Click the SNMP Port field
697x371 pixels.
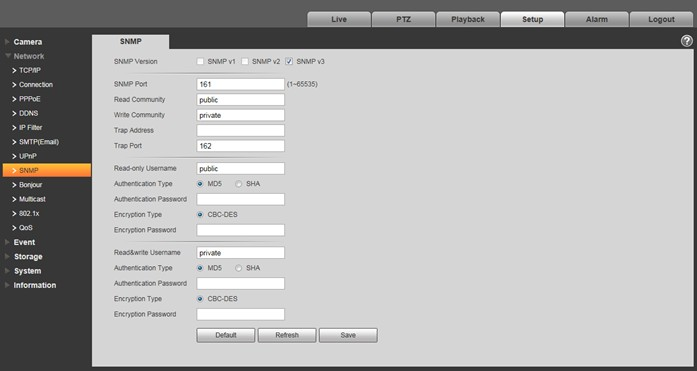coord(240,84)
